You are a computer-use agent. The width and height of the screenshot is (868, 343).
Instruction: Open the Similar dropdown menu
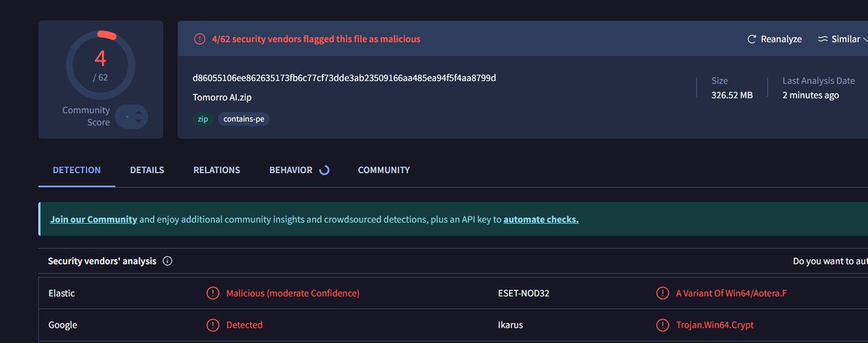click(843, 39)
